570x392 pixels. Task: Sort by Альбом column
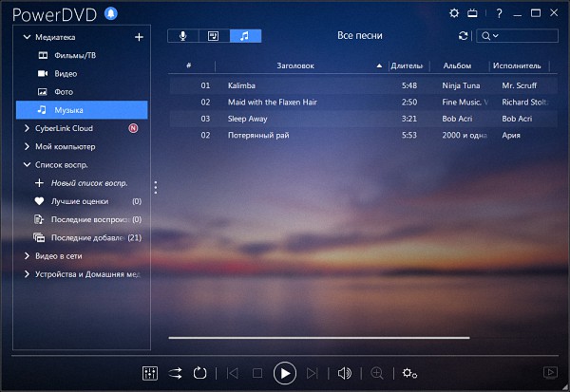pos(457,65)
